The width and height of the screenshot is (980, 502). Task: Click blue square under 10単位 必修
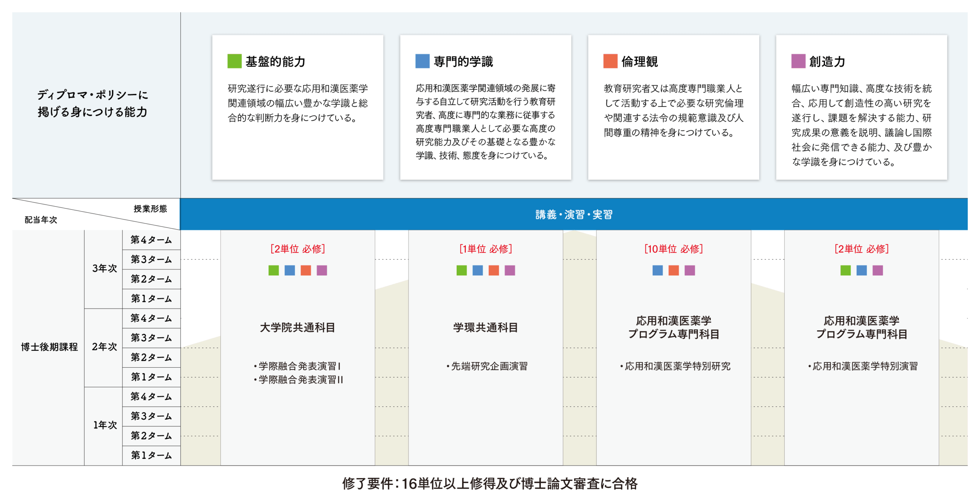tap(658, 271)
